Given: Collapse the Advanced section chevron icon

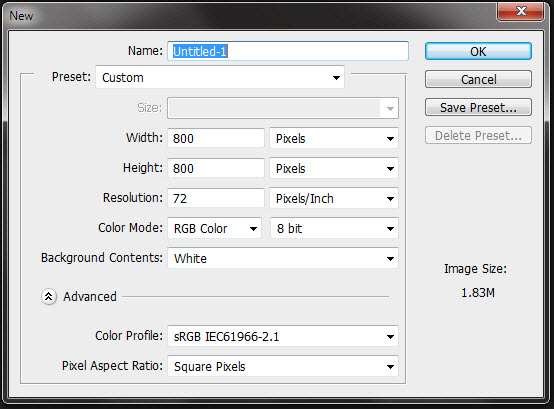Looking at the screenshot, I should click(x=48, y=297).
